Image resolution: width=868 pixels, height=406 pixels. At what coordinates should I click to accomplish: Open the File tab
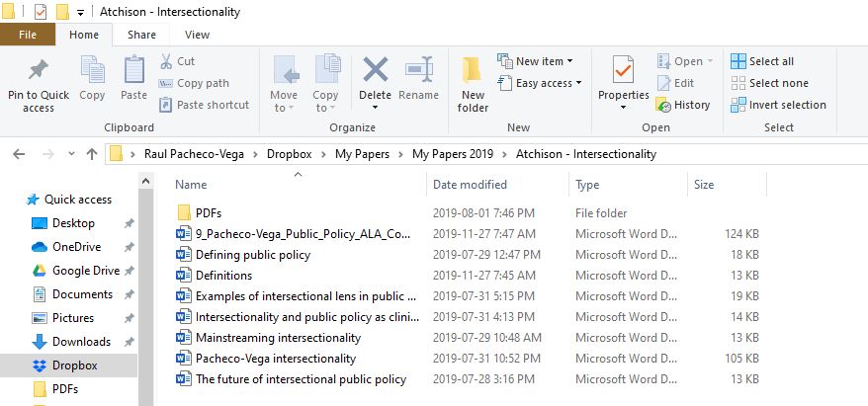(28, 35)
